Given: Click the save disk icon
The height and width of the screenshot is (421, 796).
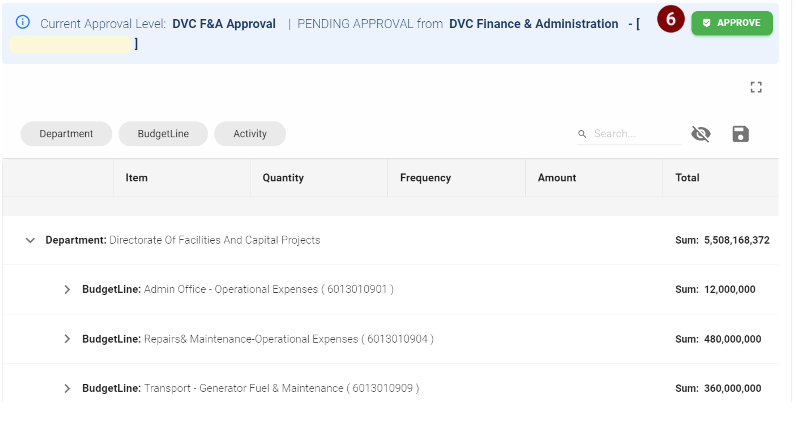Looking at the screenshot, I should click(x=740, y=134).
